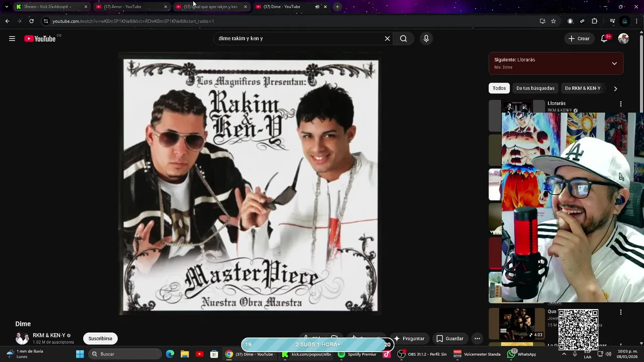Viewport: 644px width, 362px height.
Task: Open the YouTube app pinned on taskbar
Action: [x=199, y=354]
